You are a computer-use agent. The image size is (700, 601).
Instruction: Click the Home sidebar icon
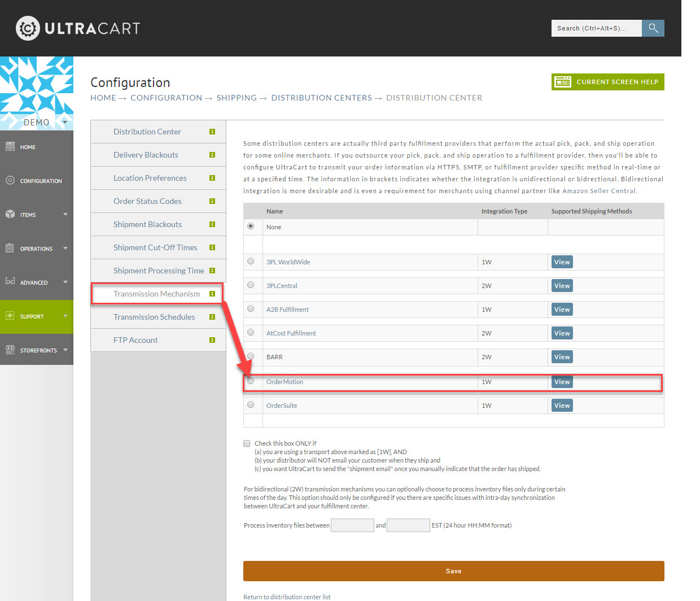[x=10, y=147]
